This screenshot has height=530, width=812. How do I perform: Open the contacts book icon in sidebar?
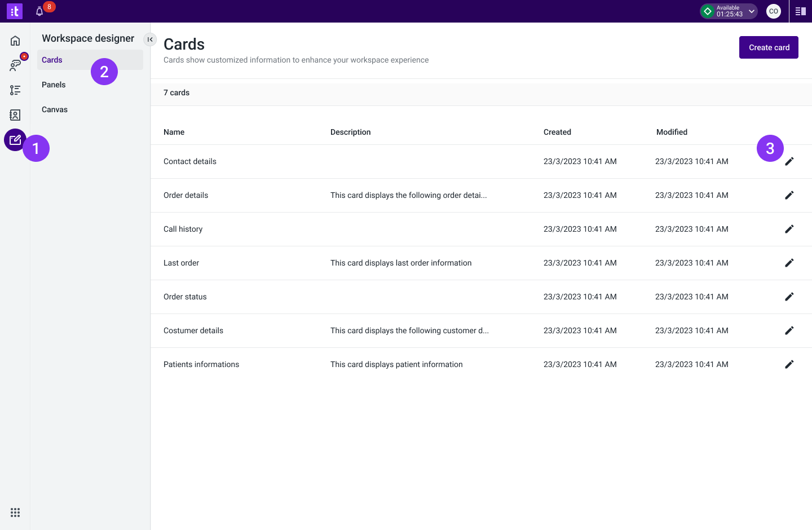(x=15, y=115)
